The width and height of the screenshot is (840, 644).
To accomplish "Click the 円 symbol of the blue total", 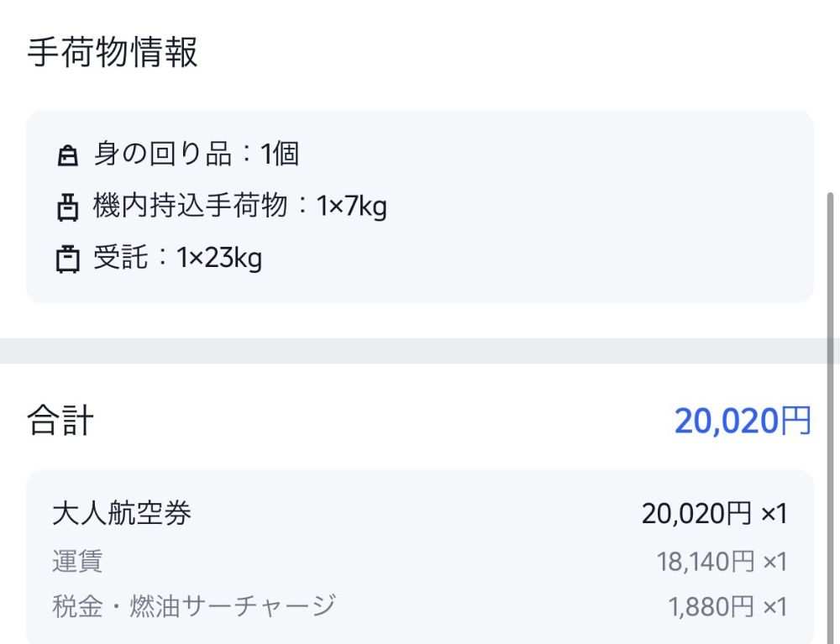I will (x=795, y=421).
